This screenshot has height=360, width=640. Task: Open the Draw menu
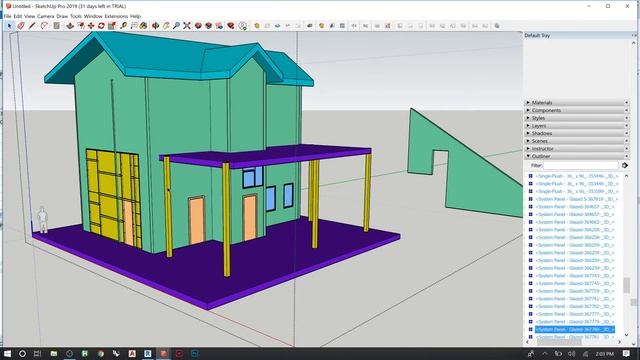[x=62, y=16]
